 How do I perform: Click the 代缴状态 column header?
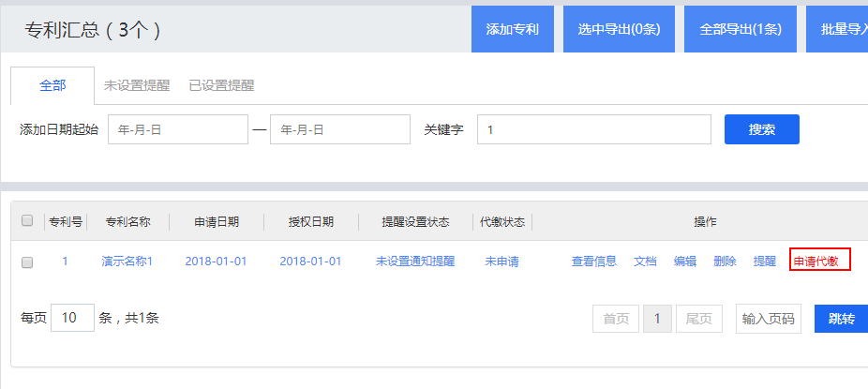(502, 222)
